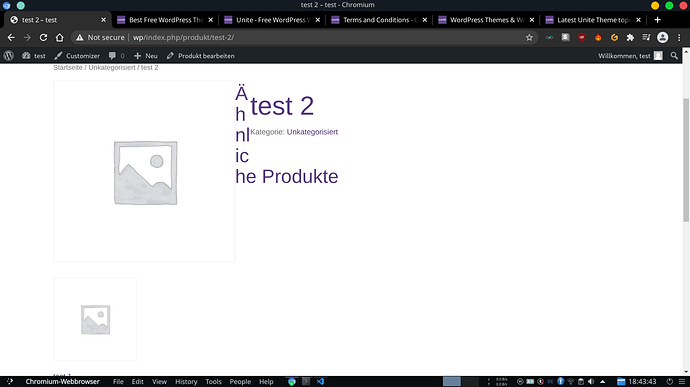Click the test 2 product title
Viewport: 690px width, 387px height.
pyautogui.click(x=282, y=106)
